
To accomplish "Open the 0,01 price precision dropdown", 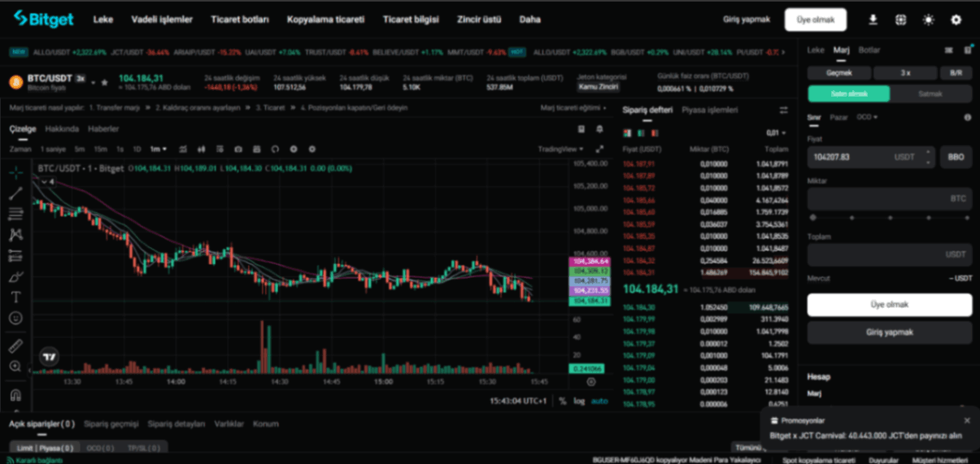I will coord(776,132).
